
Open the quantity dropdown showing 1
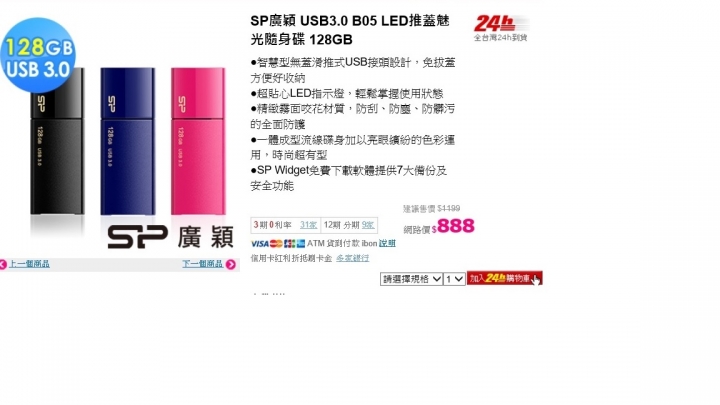point(454,279)
